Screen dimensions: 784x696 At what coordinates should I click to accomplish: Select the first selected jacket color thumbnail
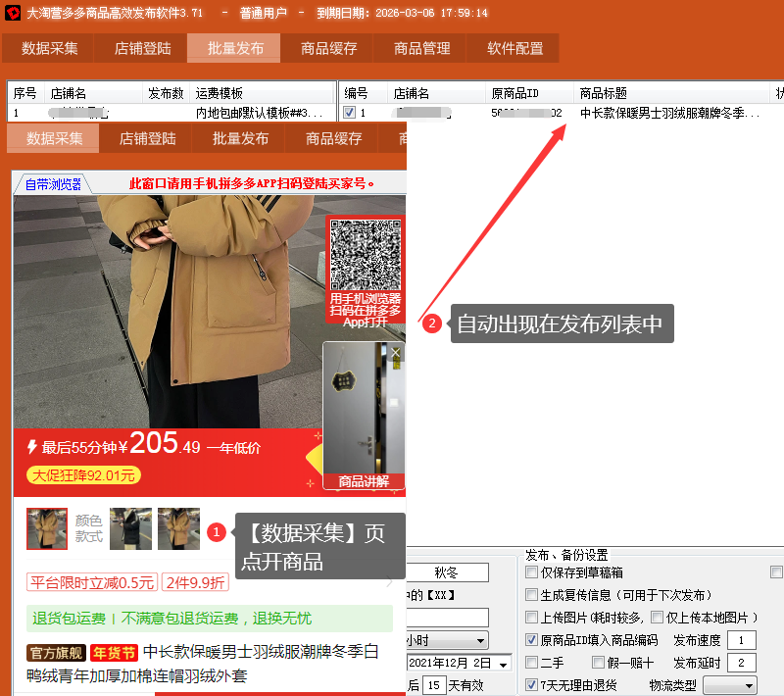click(47, 528)
